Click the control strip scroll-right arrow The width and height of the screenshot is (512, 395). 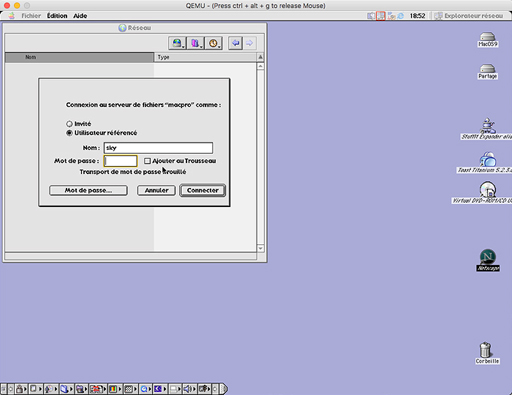click(215, 389)
